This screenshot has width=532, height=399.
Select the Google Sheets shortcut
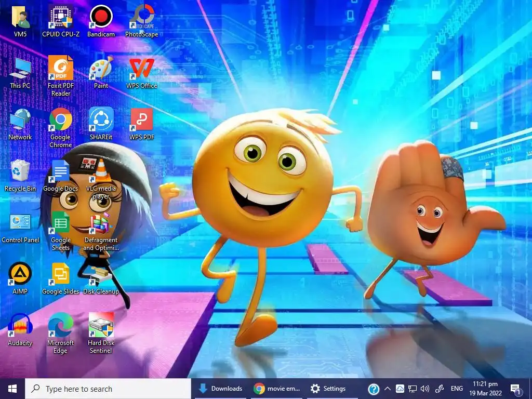point(61,231)
